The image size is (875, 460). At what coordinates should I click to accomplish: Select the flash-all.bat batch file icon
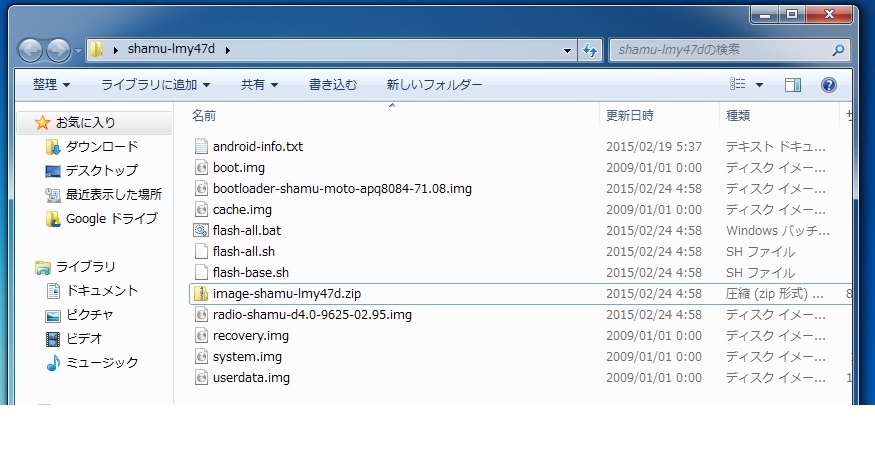(201, 230)
